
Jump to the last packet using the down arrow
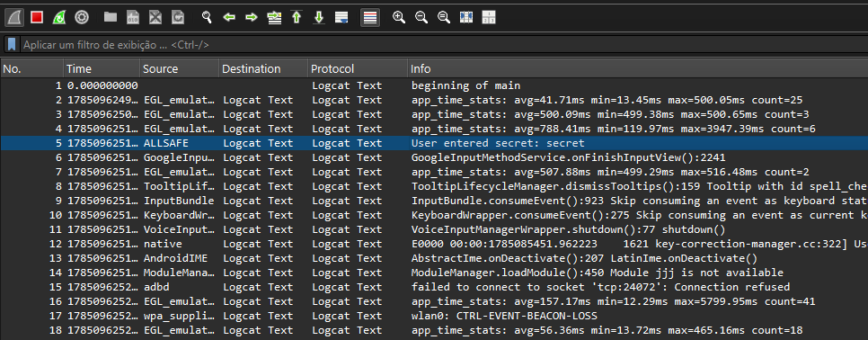click(x=319, y=18)
